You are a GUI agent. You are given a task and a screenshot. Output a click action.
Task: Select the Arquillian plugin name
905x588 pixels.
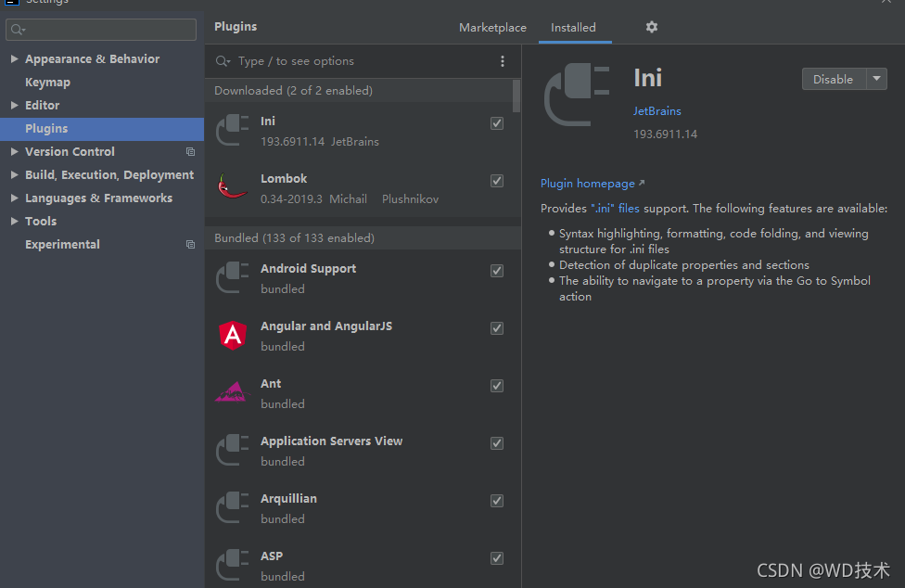(x=288, y=499)
